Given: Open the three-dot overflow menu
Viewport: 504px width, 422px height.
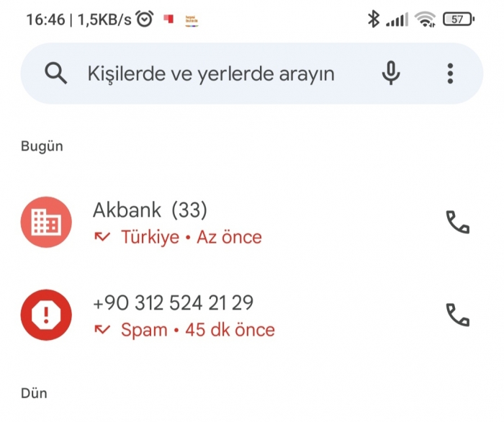Looking at the screenshot, I should 450,73.
